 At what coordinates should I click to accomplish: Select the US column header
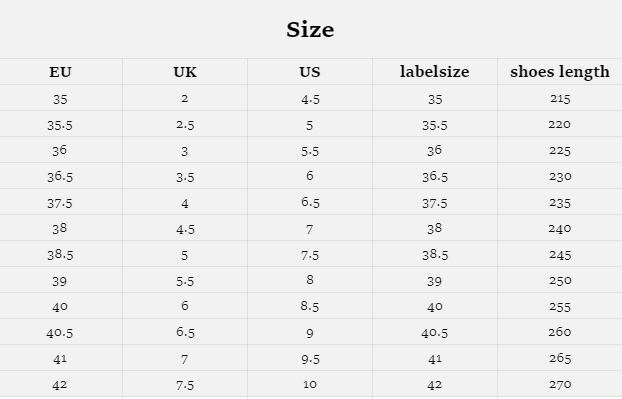[x=310, y=72]
